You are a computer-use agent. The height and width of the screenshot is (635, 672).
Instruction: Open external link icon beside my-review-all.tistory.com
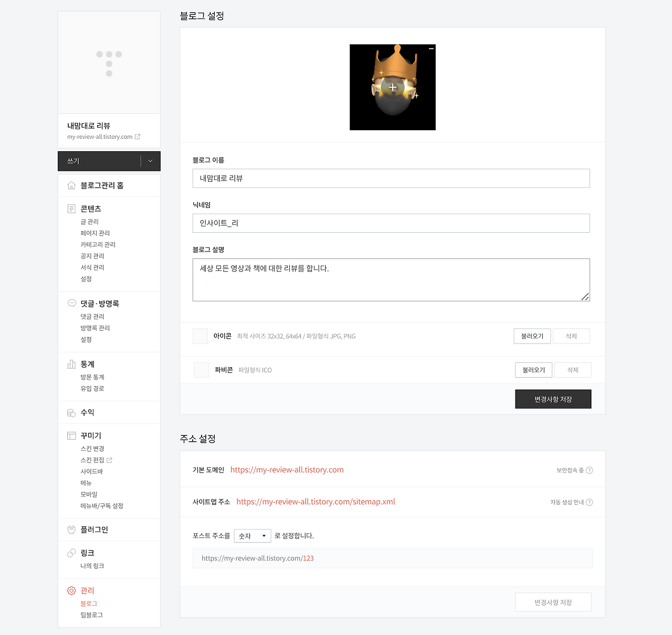coord(138,137)
